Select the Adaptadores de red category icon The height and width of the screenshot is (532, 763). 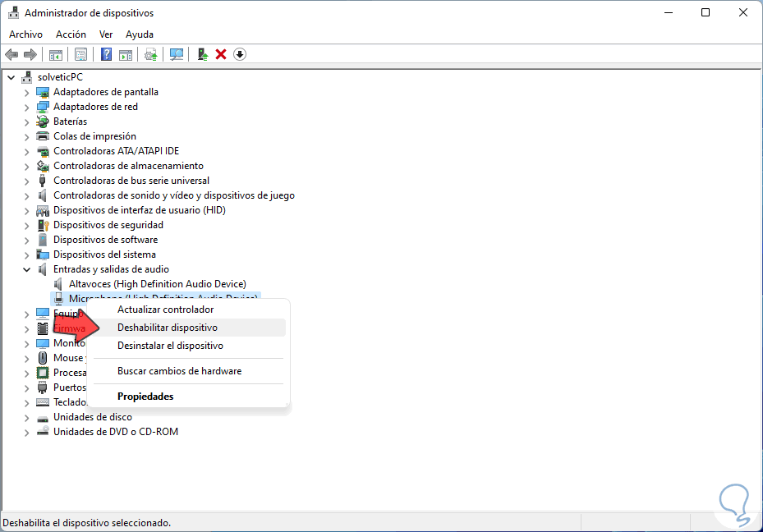coord(43,107)
